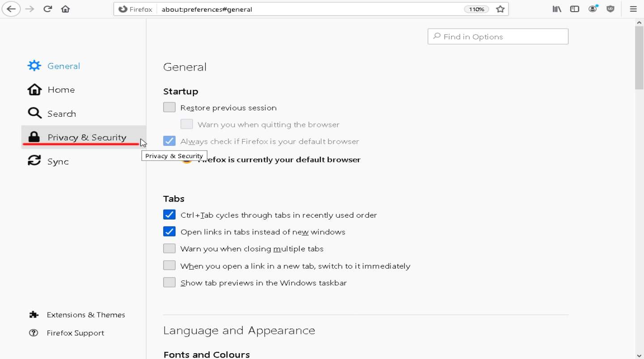Uncheck Always check if Firefox is default browser

(169, 141)
